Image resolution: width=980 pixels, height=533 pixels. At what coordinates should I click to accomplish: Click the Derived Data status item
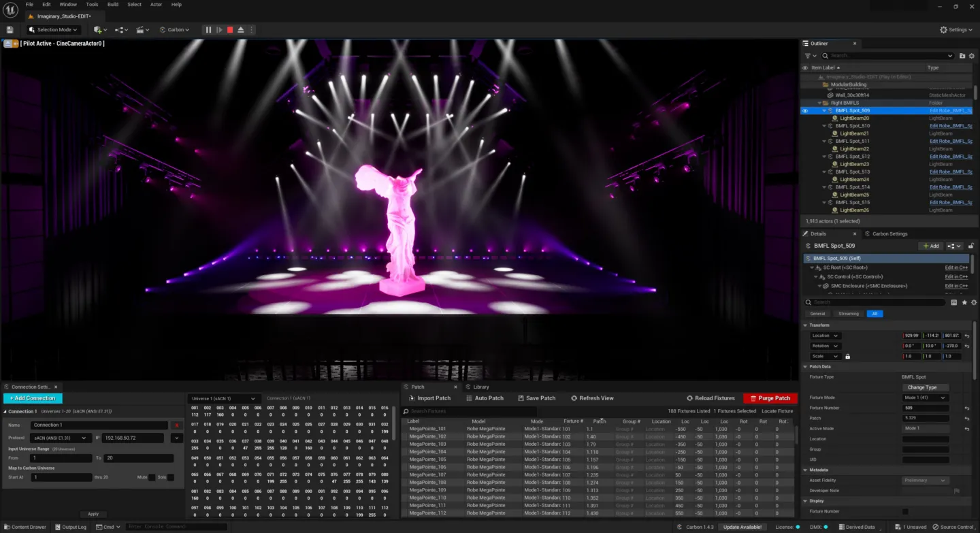(x=856, y=527)
